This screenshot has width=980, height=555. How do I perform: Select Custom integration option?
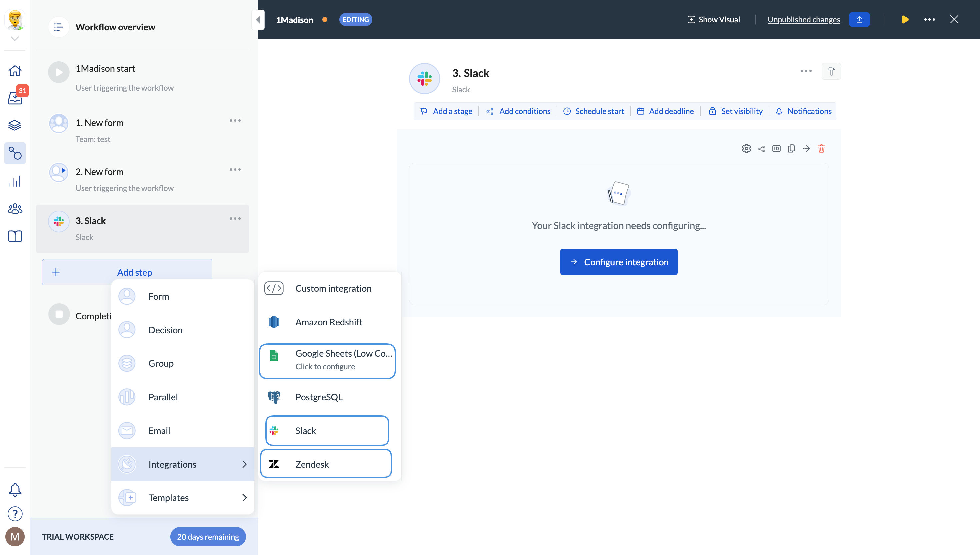point(329,288)
